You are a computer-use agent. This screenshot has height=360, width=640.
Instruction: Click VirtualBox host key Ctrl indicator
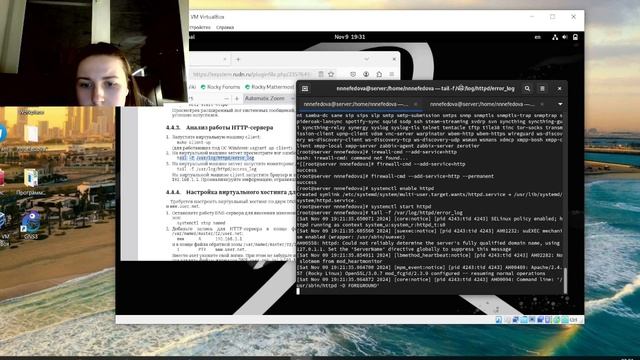573,320
